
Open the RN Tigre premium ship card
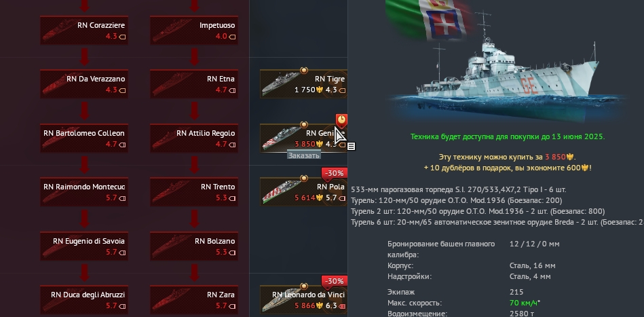(303, 83)
